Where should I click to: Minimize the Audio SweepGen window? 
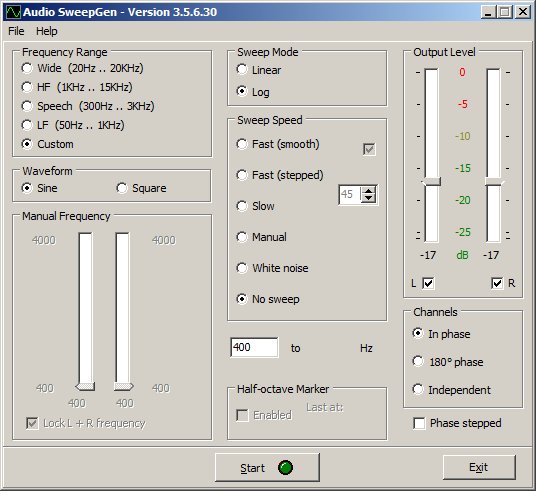pyautogui.click(x=488, y=12)
